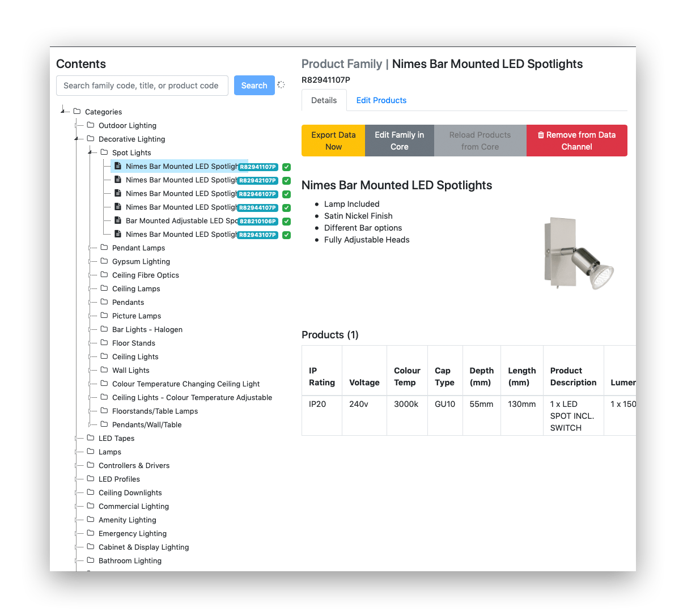Collapse the Decorative Lighting node arrow
Viewport: 683px width, 616px height.
tap(77, 139)
